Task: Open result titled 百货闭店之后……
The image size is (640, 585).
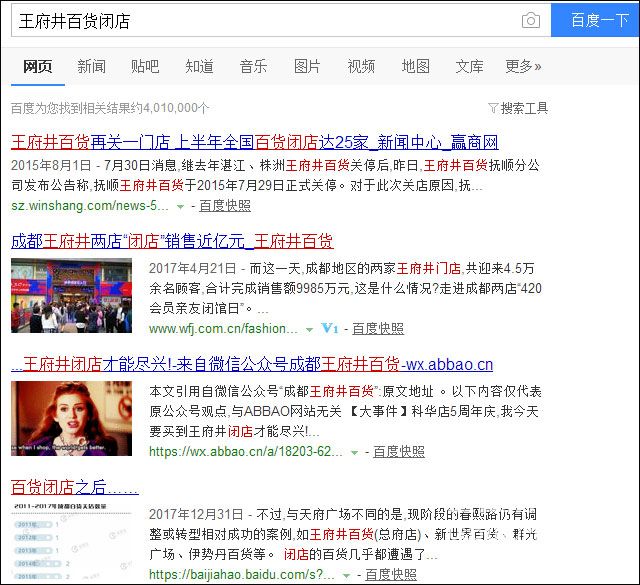Action: (75, 487)
